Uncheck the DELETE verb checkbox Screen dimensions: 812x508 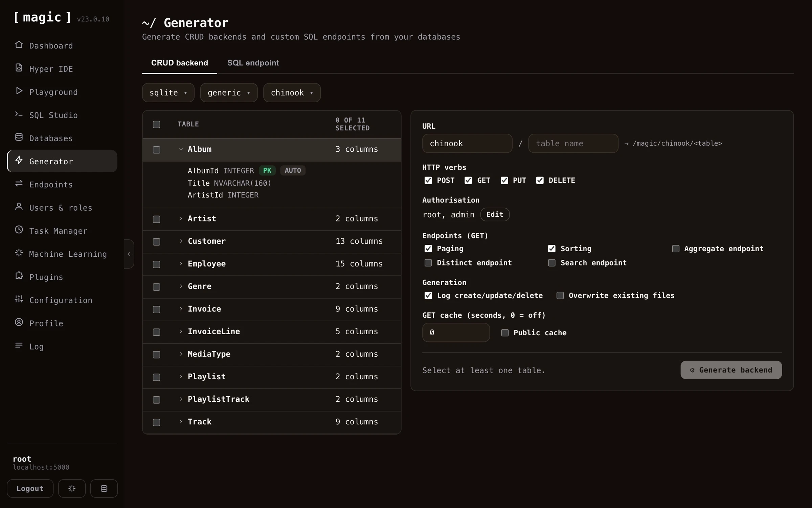[540, 181]
